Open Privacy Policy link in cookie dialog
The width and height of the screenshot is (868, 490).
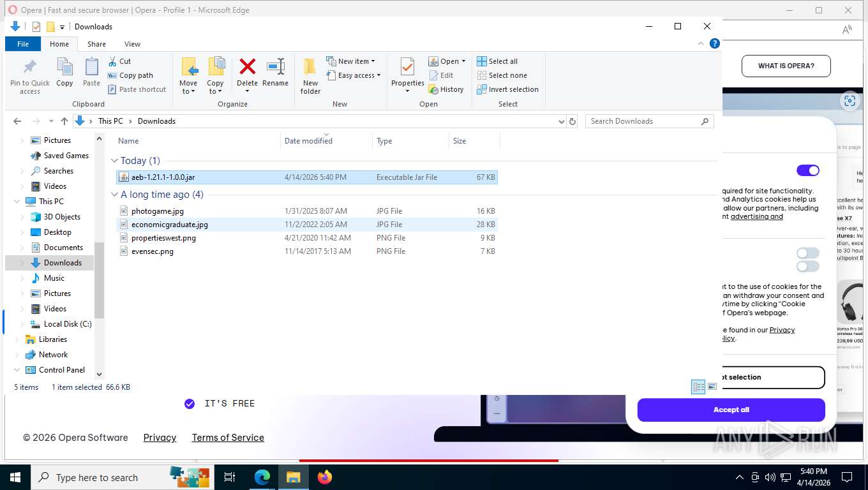(x=782, y=330)
